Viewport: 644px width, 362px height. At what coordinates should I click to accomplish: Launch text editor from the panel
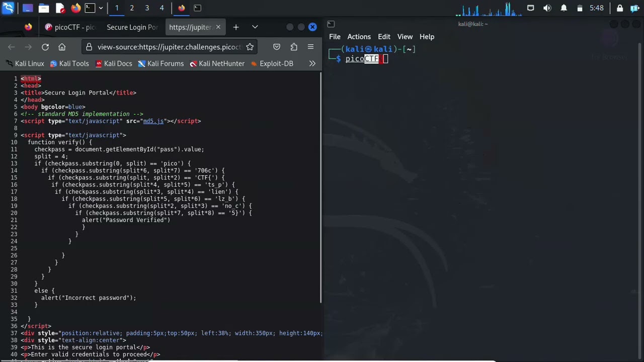point(60,8)
